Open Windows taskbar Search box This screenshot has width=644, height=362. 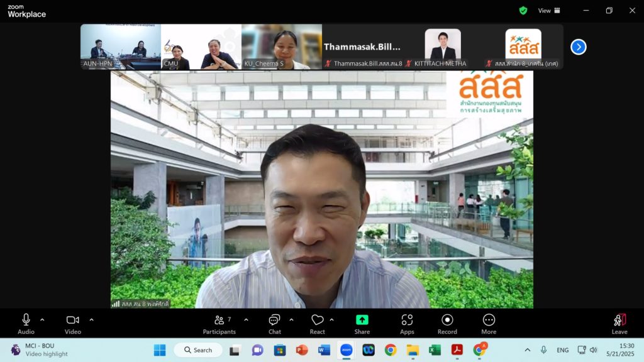(198, 350)
